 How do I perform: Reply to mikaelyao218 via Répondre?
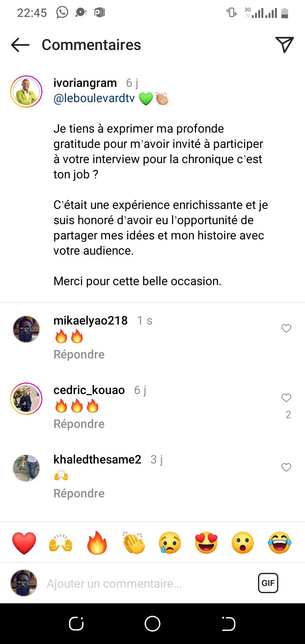coord(79,354)
